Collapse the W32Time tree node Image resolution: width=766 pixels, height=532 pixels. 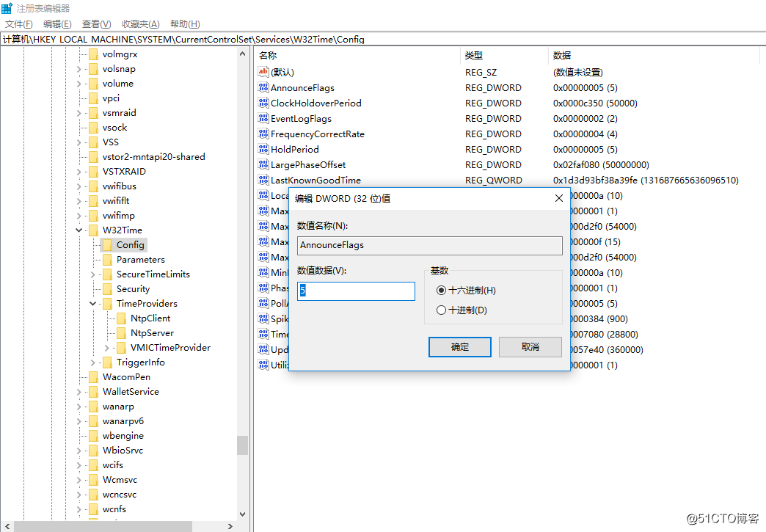[x=79, y=230]
